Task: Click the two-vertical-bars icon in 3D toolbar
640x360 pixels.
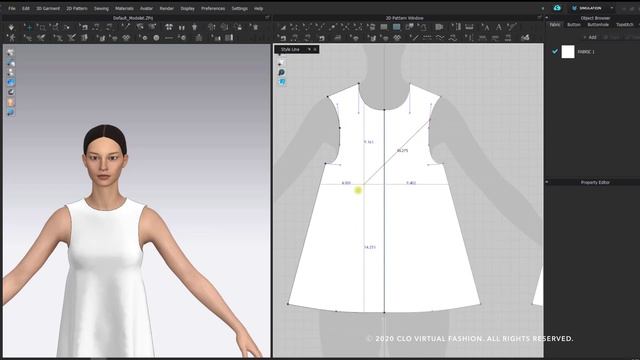Action: (182, 27)
